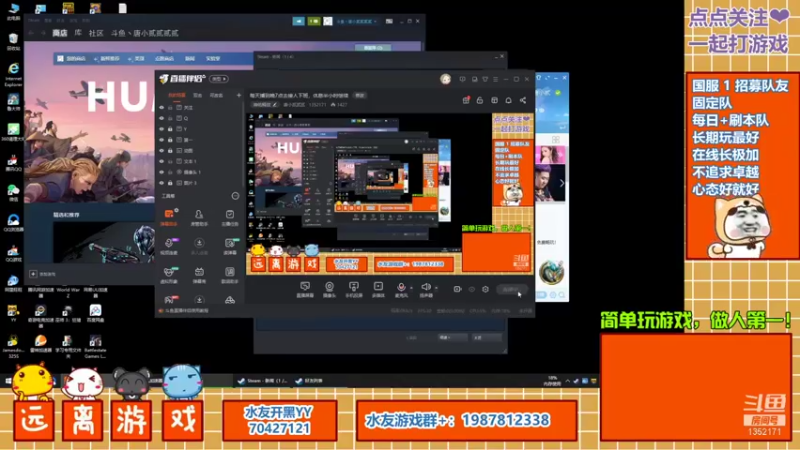Open 点数商店 in the Steam store bar

point(164,59)
